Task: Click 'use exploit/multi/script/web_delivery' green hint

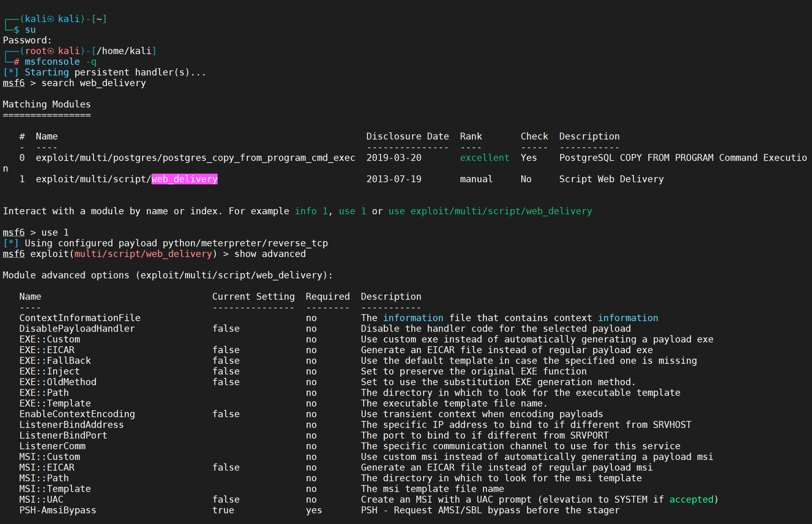Action: coord(490,211)
